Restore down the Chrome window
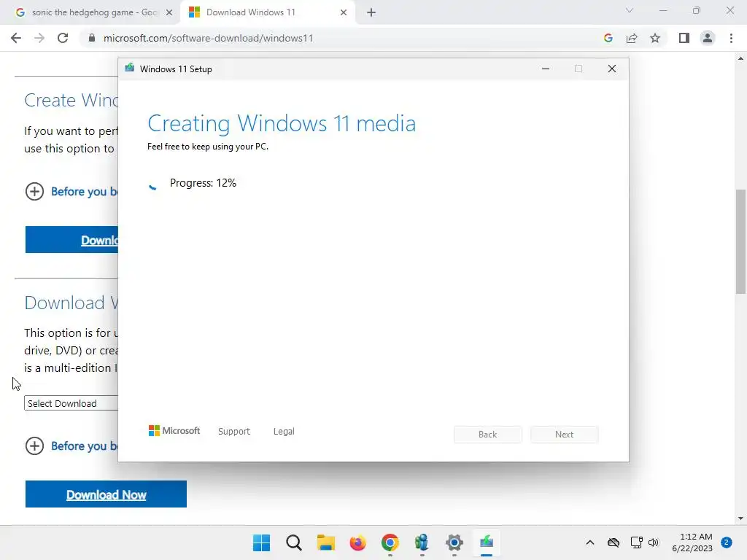 coord(697,10)
